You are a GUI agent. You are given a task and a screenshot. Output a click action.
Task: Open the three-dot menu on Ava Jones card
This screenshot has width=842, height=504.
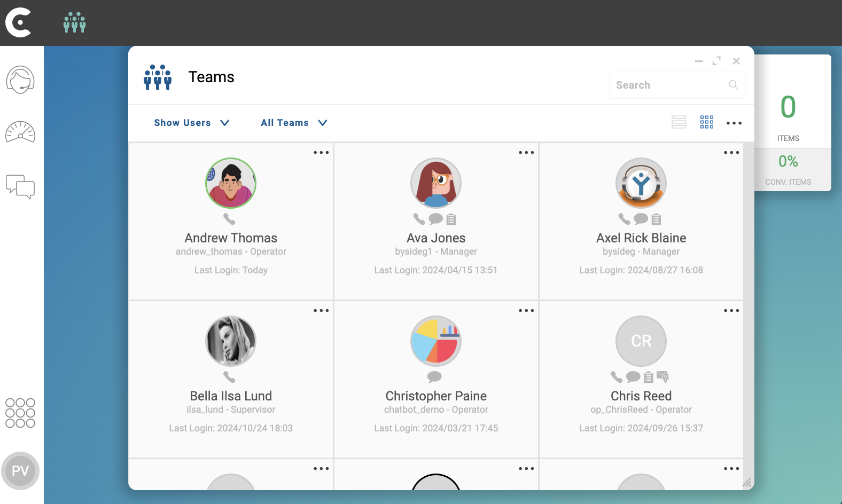[526, 153]
